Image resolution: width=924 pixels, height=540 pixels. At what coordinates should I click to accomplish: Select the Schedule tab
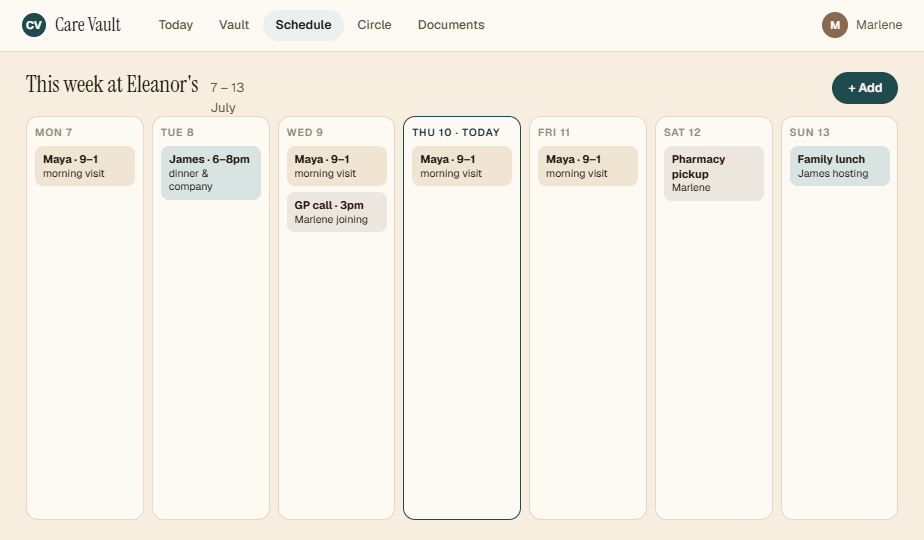(x=303, y=25)
